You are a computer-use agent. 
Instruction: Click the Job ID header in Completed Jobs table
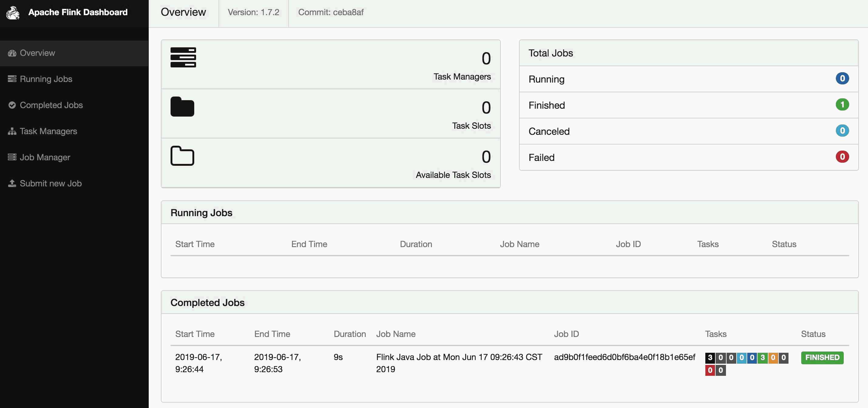pos(566,334)
